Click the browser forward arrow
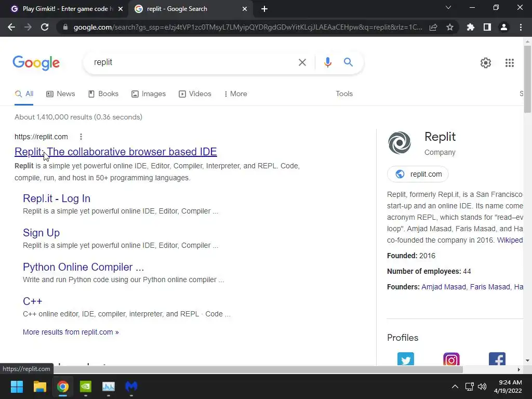Viewport: 532px width, 399px height. [x=28, y=27]
